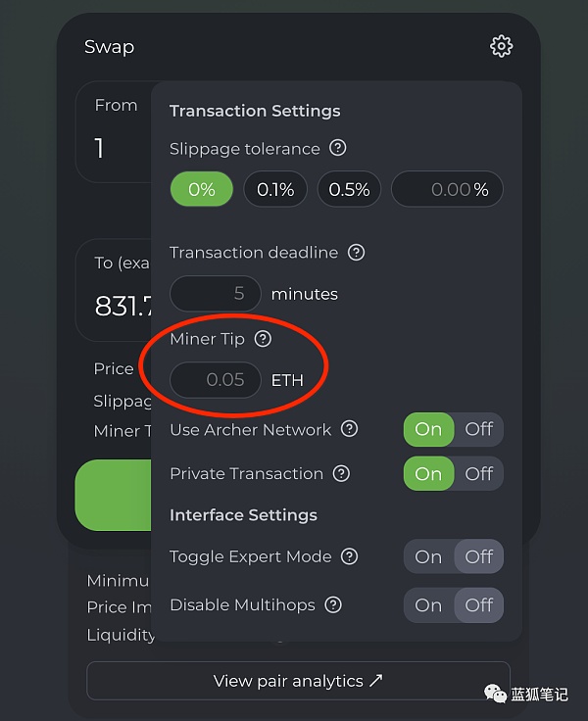This screenshot has height=721, width=588.
Task: Select 0.1% slippage tolerance
Action: pos(275,189)
